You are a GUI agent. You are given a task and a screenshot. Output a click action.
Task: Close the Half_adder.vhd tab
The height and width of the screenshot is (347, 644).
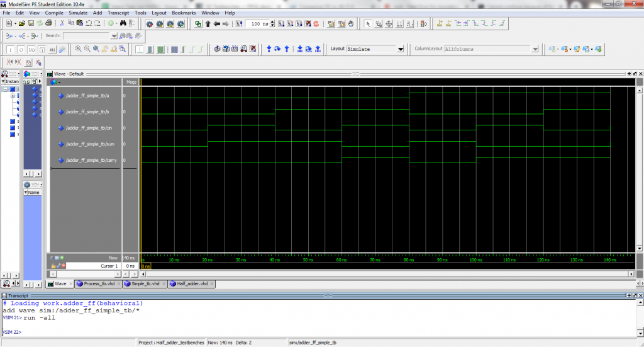coord(212,283)
